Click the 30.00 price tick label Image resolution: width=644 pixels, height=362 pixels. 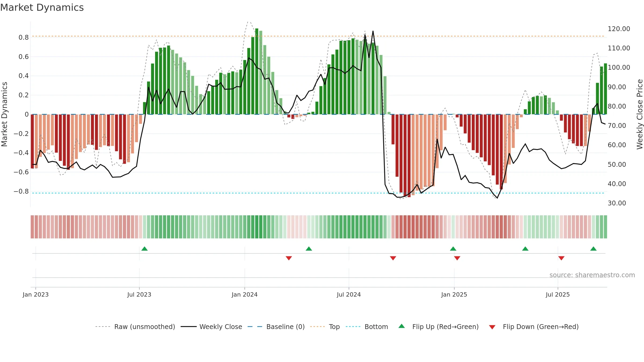(x=617, y=203)
